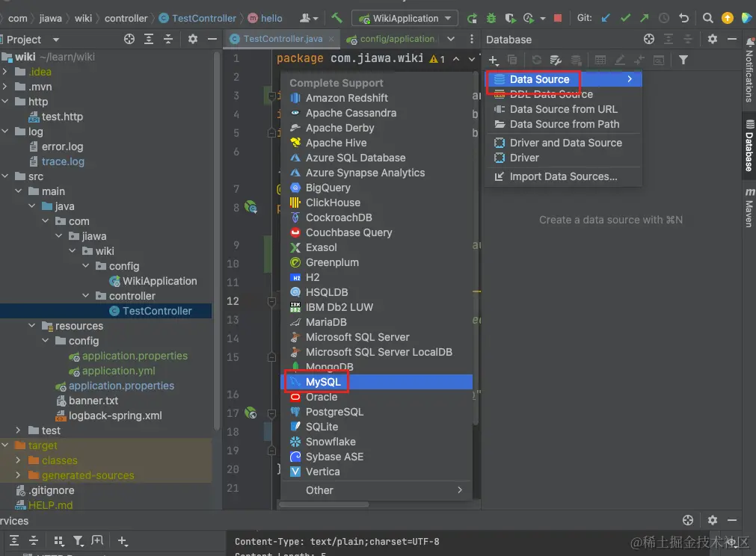
Task: Open the editor tabs overflow dropdown chevron
Action: 451,39
